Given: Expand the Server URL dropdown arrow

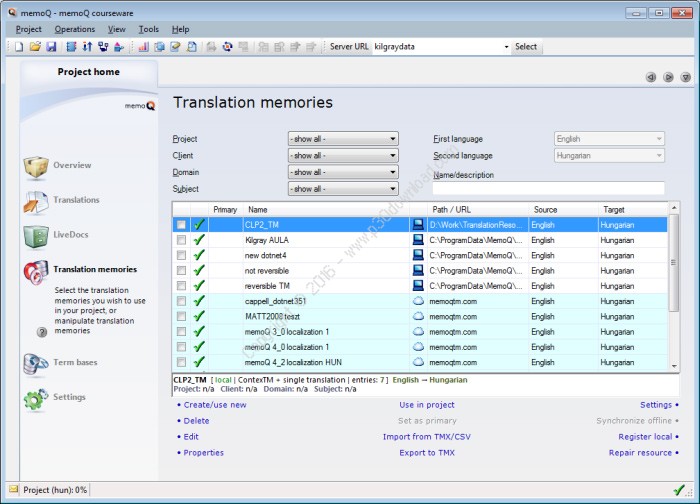Looking at the screenshot, I should 506,47.
